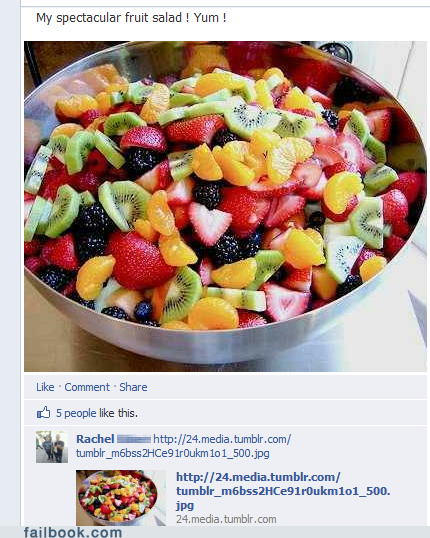Viewport: 430px width, 538px height.
Task: Click the tumblr_m6bss2HCe91r0ukm1o1_500.jpg line in the comment
Action: point(173,453)
